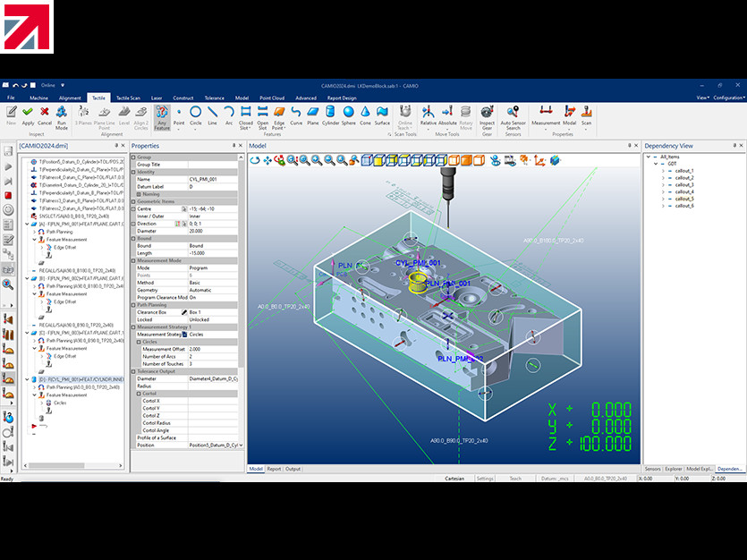The width and height of the screenshot is (747, 560).
Task: Click the red Cancel icon
Action: click(x=45, y=112)
